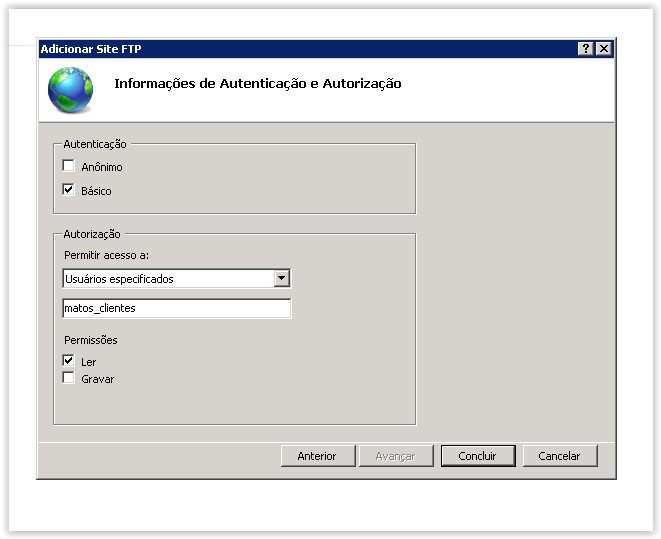Viewport: 661px width, 539px height.
Task: Uncheck the Básico authentication checkbox
Action: pyautogui.click(x=68, y=190)
